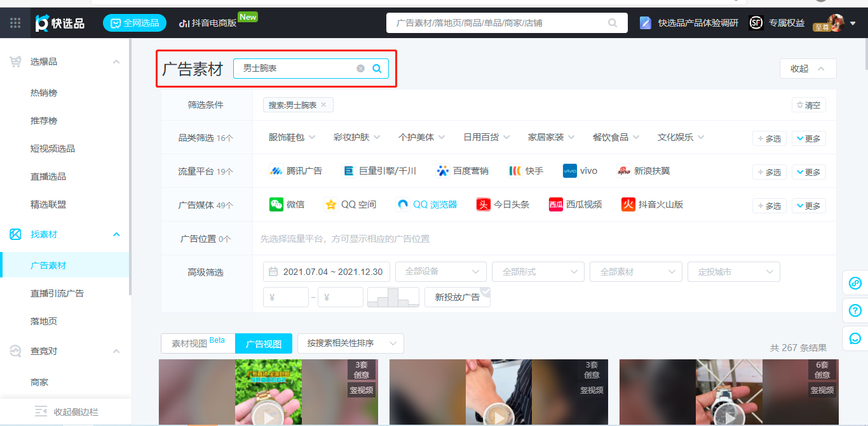Play the 6套创意 watch video thumbnail

729,417
